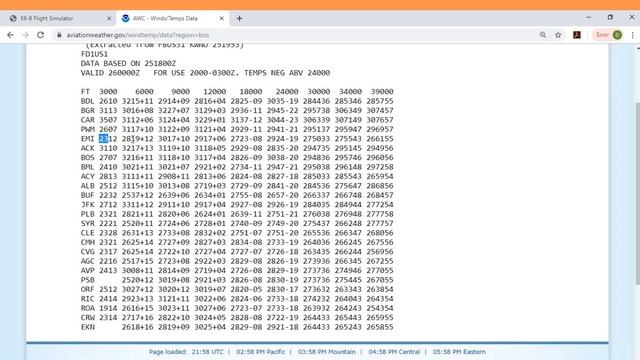
Task: Click 3216+11 in the BOS row
Action: 138,158
